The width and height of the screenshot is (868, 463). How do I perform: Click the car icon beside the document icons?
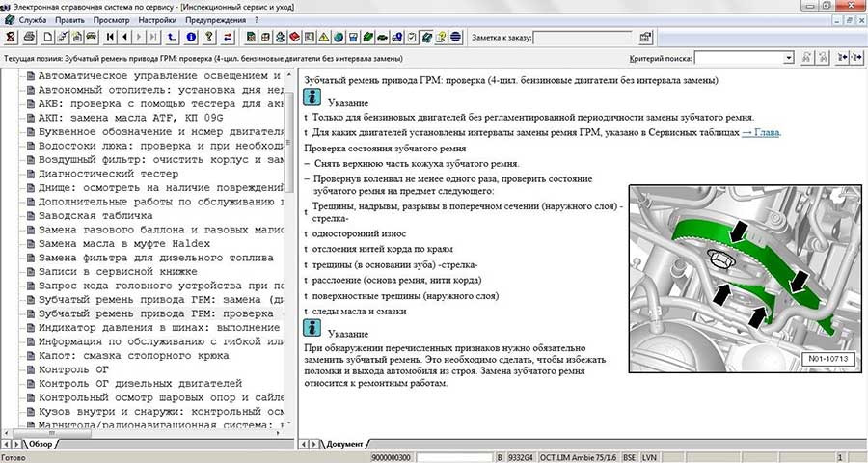[92, 37]
